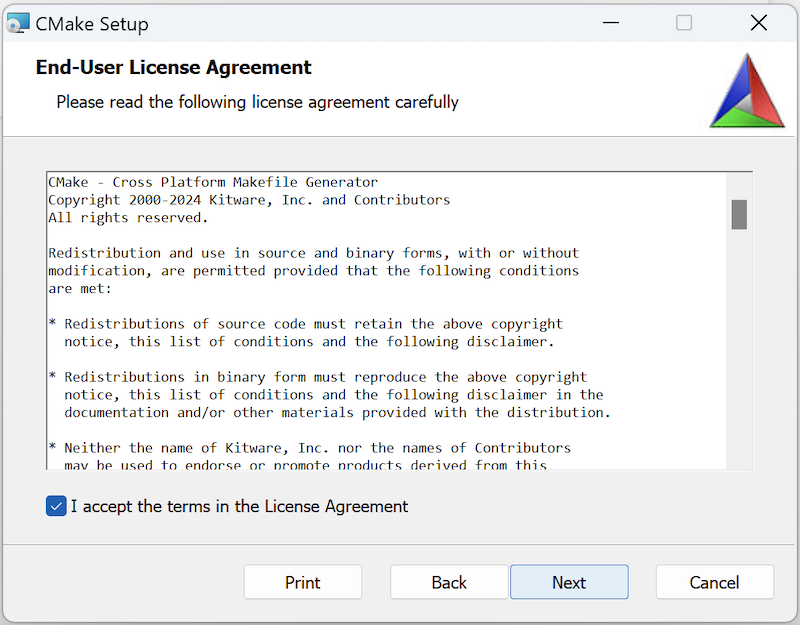
Task: Click the installer icon in the title bar
Action: tap(18, 23)
